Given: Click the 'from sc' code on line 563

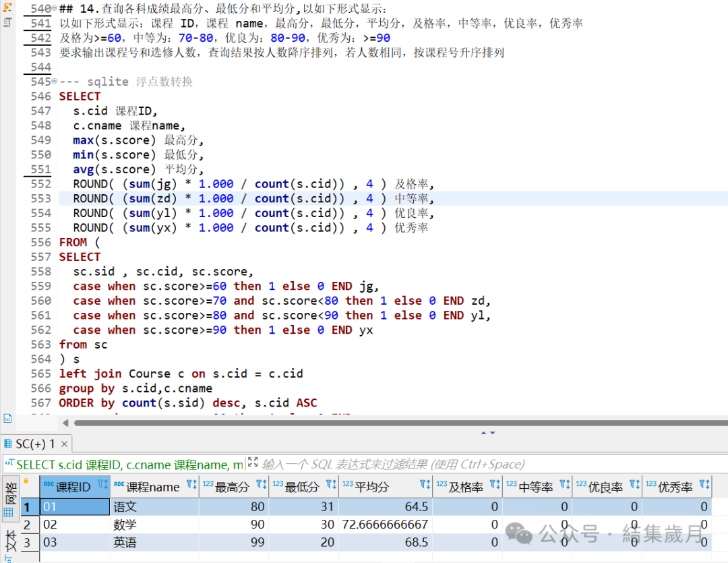Looking at the screenshot, I should (x=83, y=345).
